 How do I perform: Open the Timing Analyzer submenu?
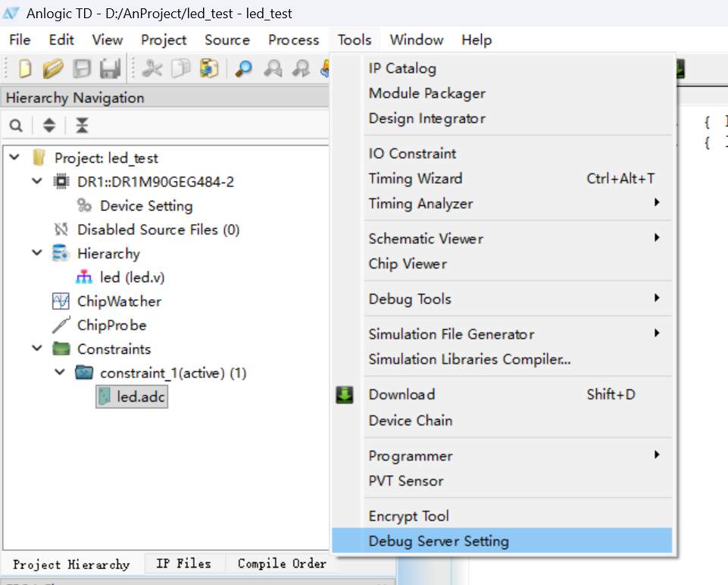[x=502, y=203]
